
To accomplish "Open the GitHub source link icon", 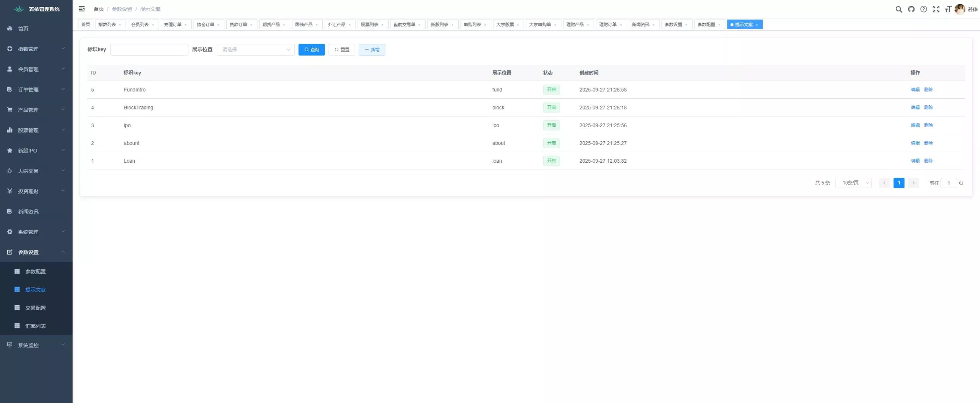I will pyautogui.click(x=911, y=9).
